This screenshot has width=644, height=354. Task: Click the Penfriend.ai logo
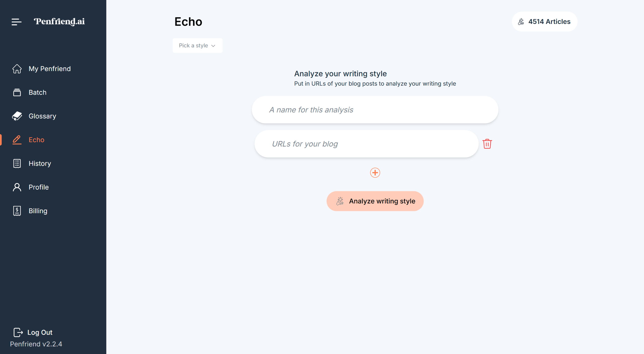pos(59,22)
